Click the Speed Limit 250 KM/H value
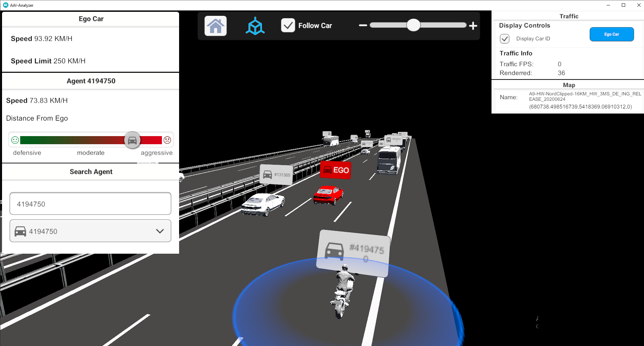The height and width of the screenshot is (346, 644). (69, 61)
